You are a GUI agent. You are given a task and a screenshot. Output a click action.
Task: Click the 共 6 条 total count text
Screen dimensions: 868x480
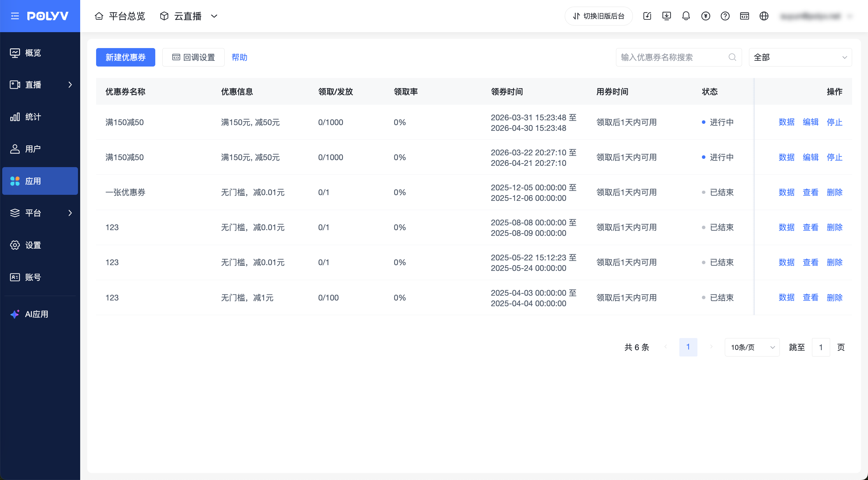click(x=636, y=347)
